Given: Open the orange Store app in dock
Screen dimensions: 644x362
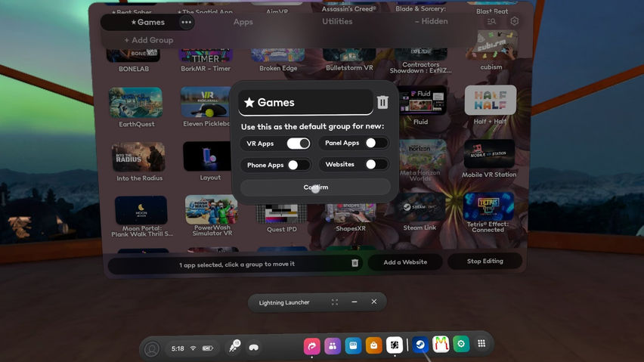Looking at the screenshot, I should [x=373, y=345].
